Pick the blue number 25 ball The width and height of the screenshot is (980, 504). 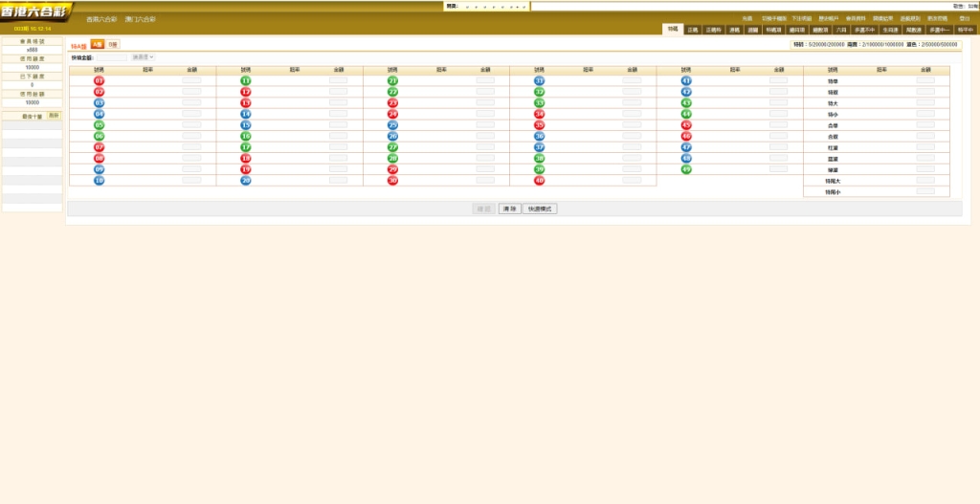coord(392,125)
